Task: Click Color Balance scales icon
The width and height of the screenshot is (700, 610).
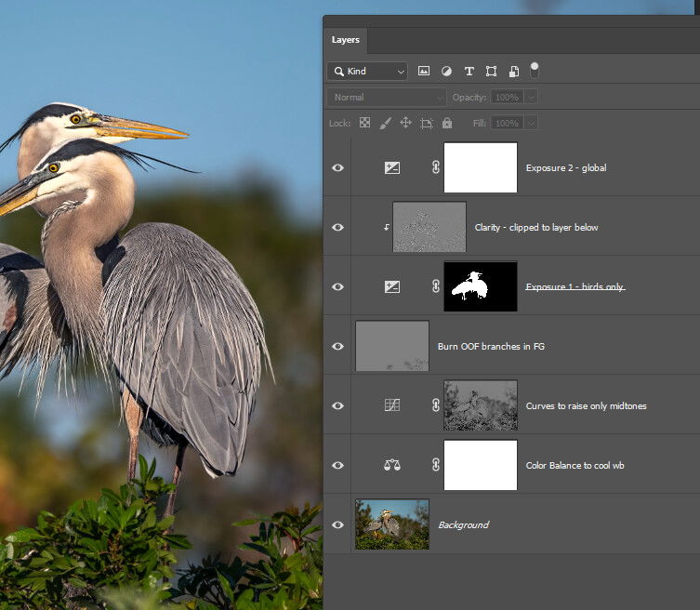Action: 392,465
